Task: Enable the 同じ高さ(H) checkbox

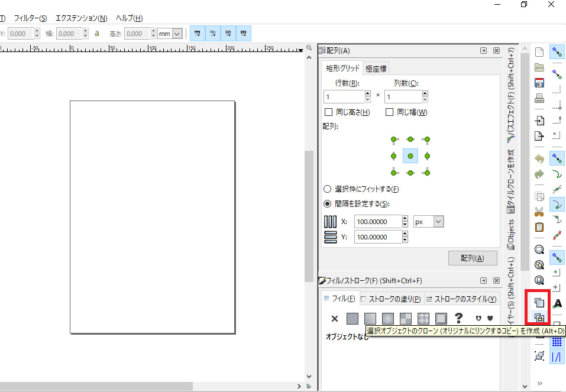Action: tap(328, 112)
